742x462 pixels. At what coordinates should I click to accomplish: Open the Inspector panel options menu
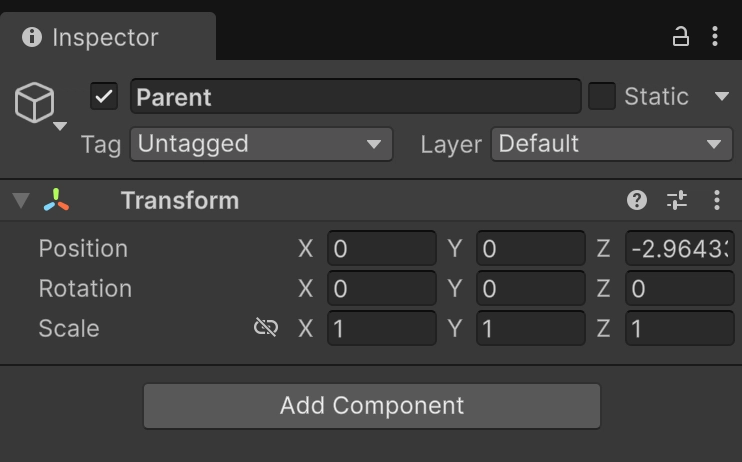(715, 36)
